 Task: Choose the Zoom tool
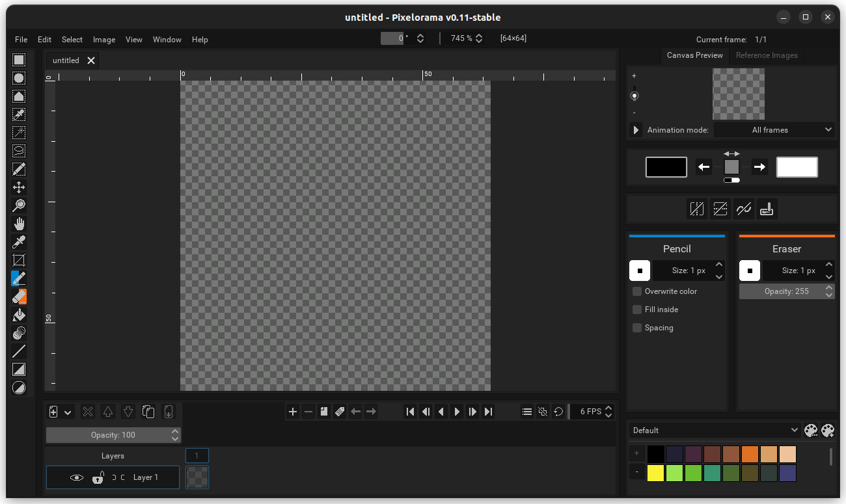[x=19, y=205]
